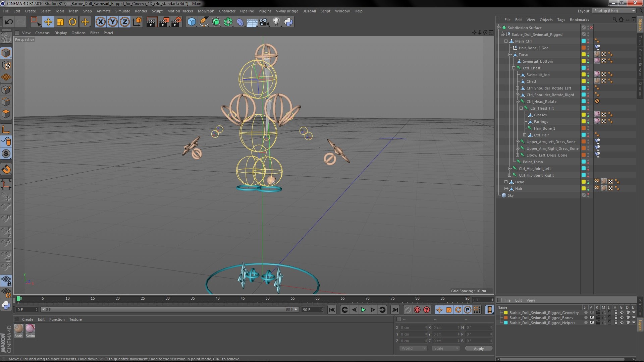Screen dimensions: 644x362
Task: Expand Ctrl_Shoulder_Rotate_Left node
Action: (x=517, y=88)
